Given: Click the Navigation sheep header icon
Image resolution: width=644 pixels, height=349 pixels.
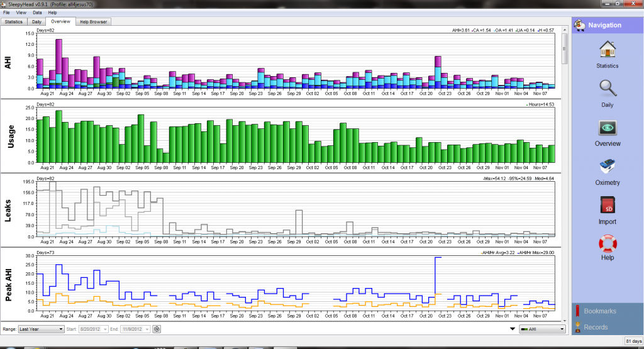Looking at the screenshot, I should pyautogui.click(x=579, y=25).
